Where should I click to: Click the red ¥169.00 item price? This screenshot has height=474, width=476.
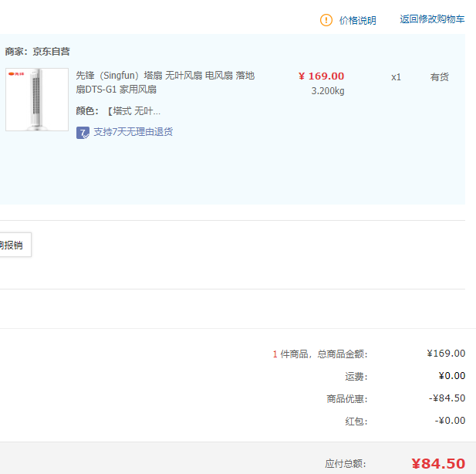tap(321, 76)
